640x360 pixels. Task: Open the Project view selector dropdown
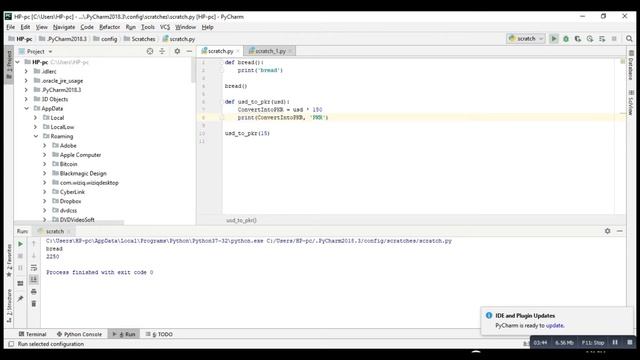pos(40,51)
